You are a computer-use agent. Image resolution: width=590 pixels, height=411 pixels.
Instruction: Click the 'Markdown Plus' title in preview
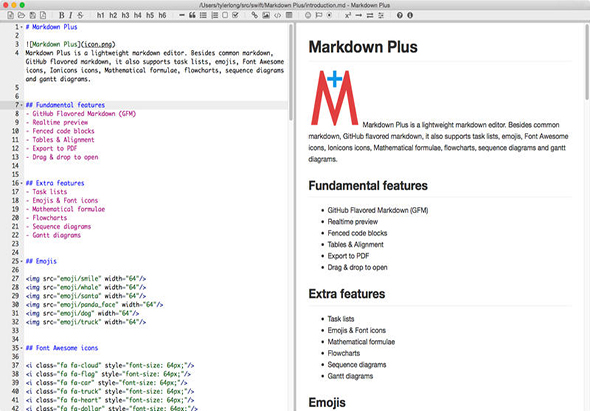click(363, 47)
